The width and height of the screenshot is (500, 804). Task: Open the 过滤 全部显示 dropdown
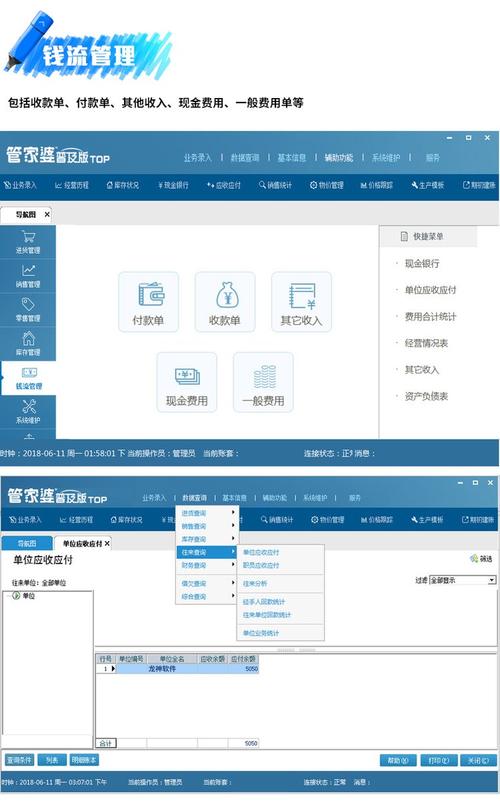click(463, 580)
